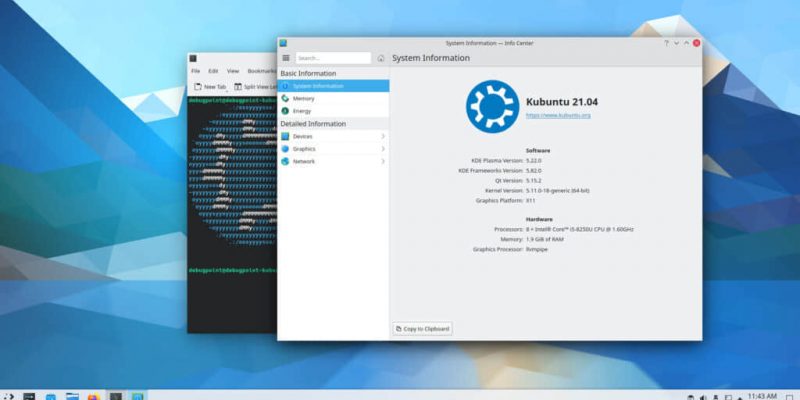This screenshot has height=400, width=800.
Task: Open the Memory page in the sidebar
Action: (x=333, y=98)
